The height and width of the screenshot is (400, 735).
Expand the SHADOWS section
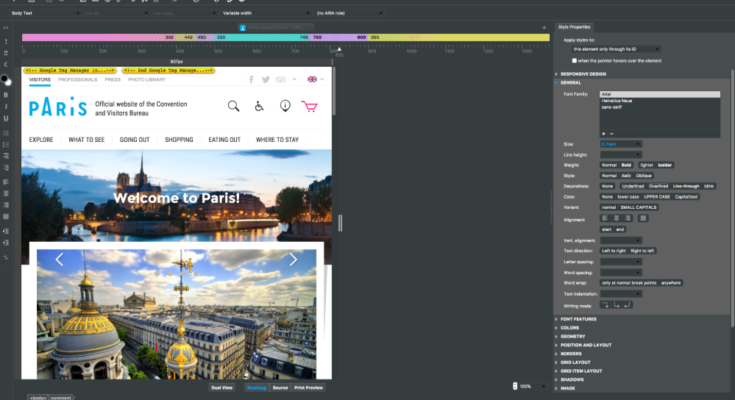572,379
